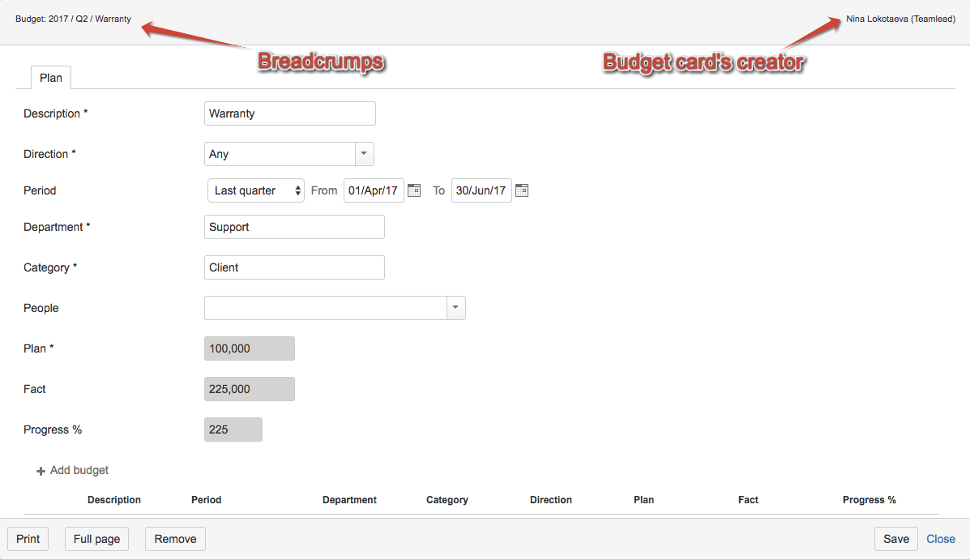This screenshot has width=970, height=560.
Task: Save the budget card
Action: [895, 538]
